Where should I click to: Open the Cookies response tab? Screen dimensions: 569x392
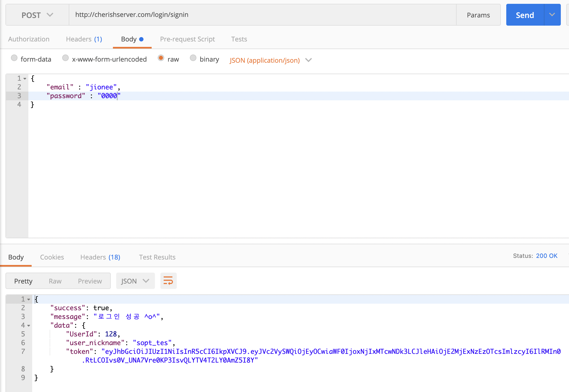pyautogui.click(x=52, y=257)
